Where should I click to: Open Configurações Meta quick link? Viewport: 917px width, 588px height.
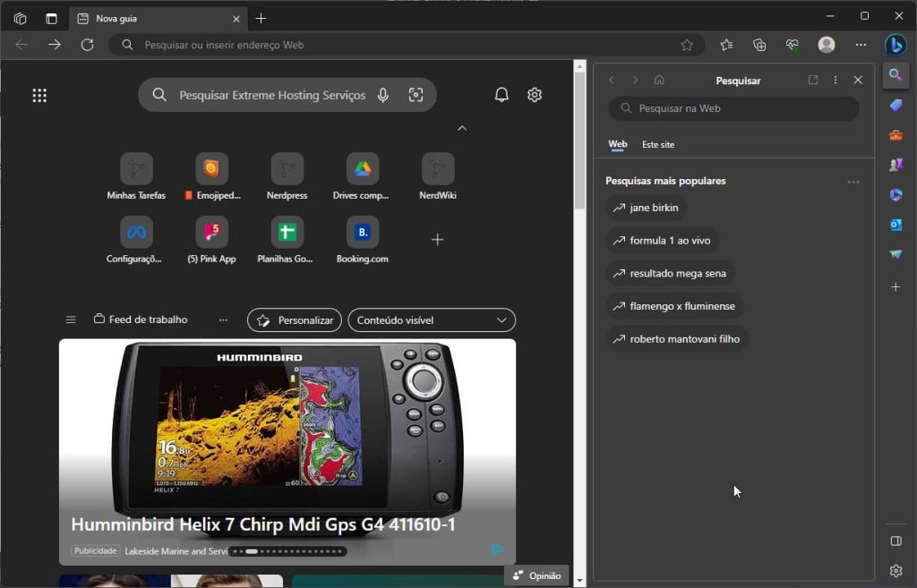pyautogui.click(x=136, y=240)
